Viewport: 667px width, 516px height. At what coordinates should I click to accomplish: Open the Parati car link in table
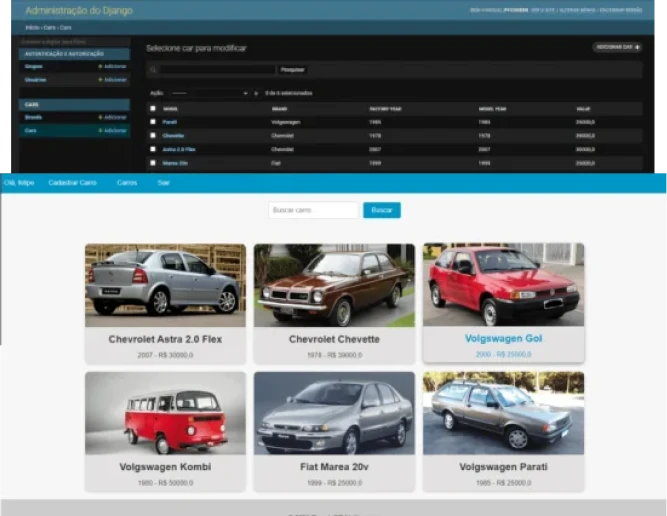pyautogui.click(x=169, y=122)
